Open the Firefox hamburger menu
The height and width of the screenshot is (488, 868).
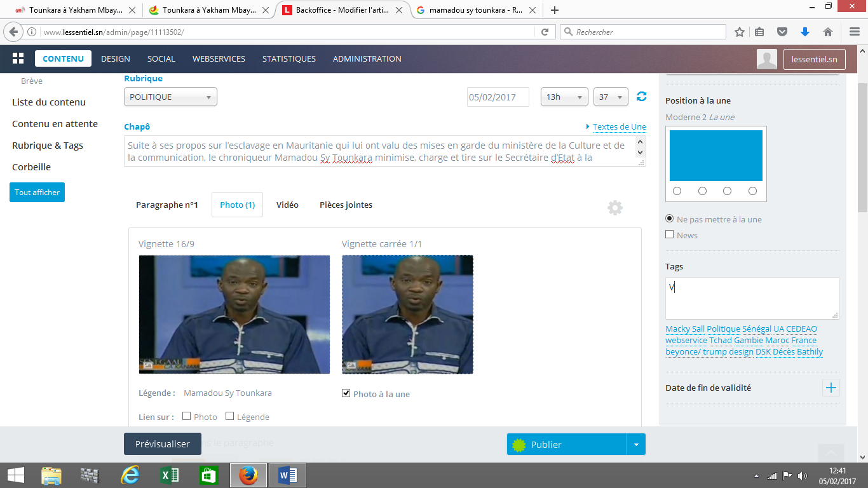coord(854,32)
